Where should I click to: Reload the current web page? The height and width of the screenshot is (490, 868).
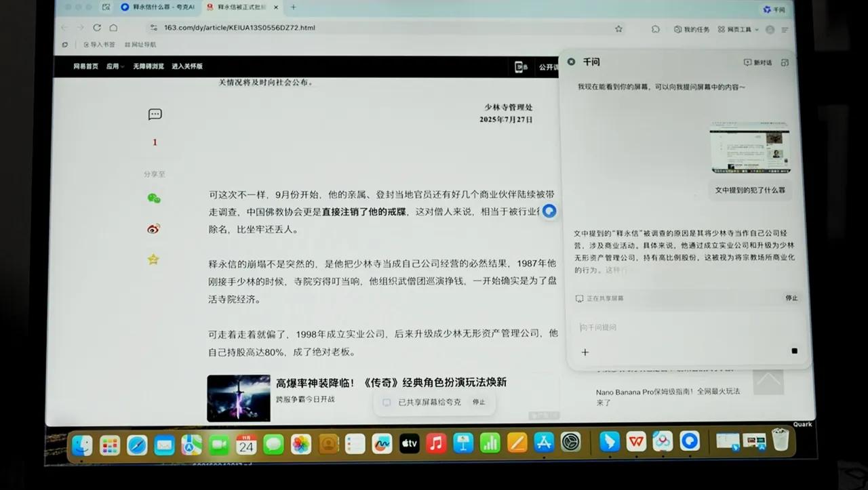click(x=97, y=28)
